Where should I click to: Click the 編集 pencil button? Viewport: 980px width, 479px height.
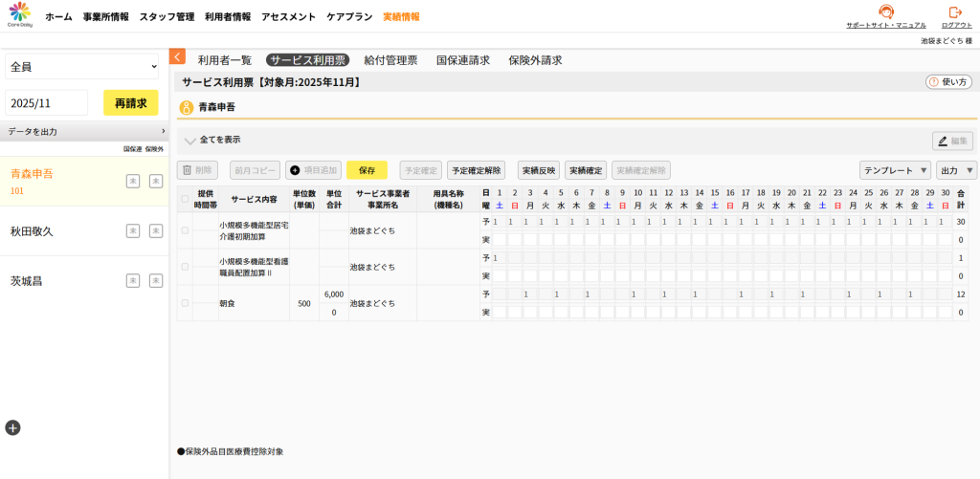click(x=952, y=141)
